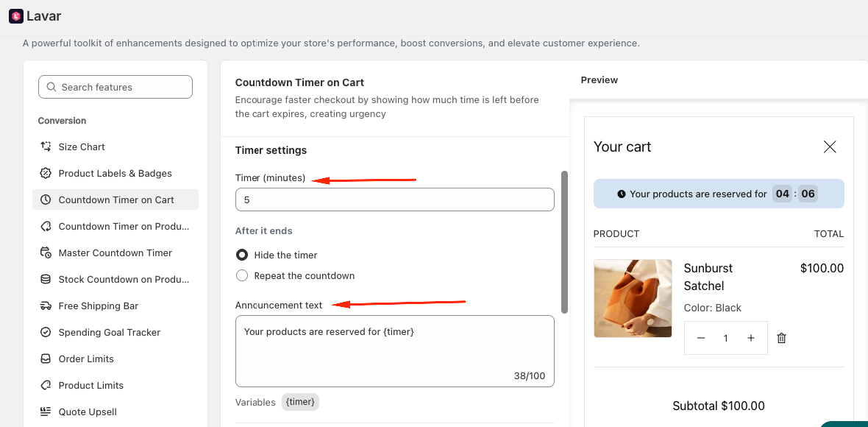Click the Timer settings heading
This screenshot has width=868, height=427.
tap(271, 150)
